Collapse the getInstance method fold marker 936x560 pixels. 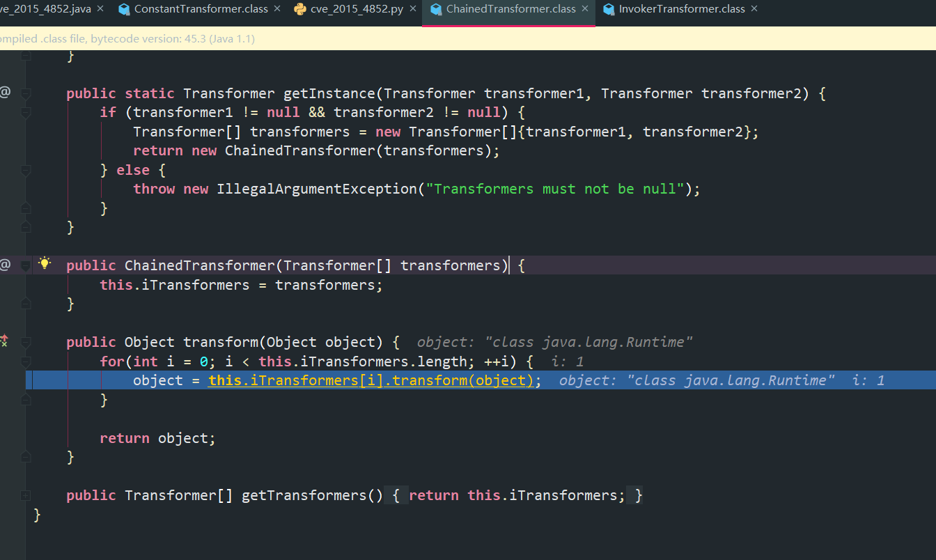pyautogui.click(x=26, y=93)
